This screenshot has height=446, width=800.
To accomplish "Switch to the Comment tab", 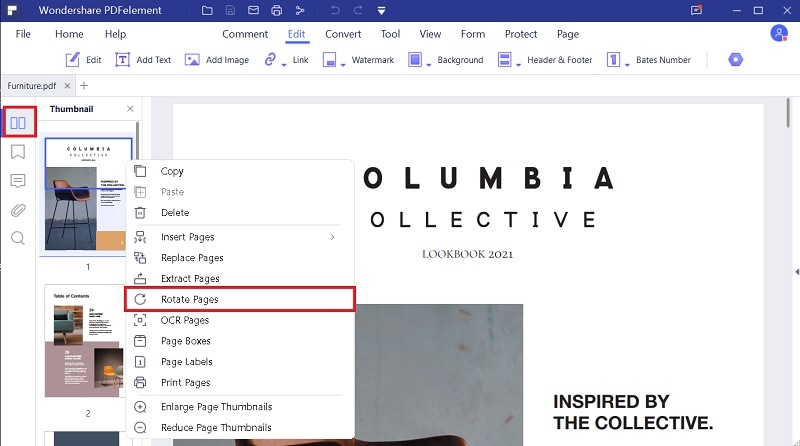I will click(x=245, y=34).
